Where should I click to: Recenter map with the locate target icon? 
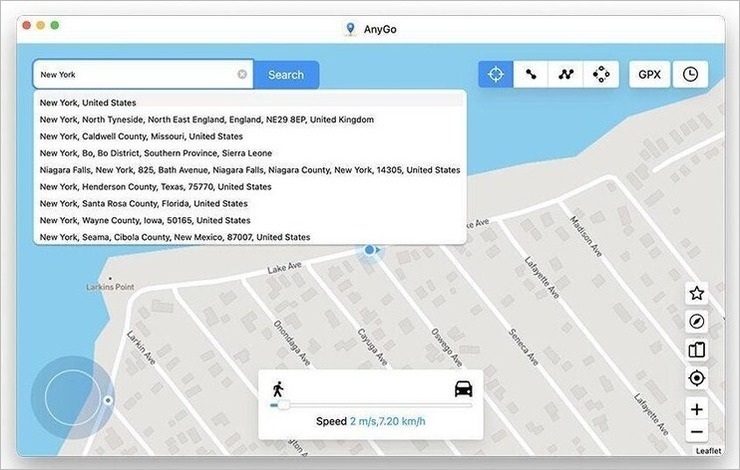pyautogui.click(x=697, y=378)
